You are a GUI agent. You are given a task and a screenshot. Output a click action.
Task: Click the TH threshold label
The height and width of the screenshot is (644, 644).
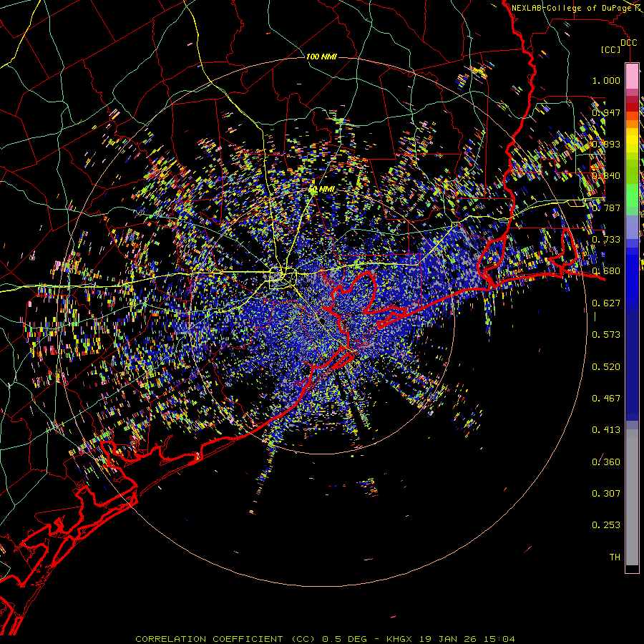pyautogui.click(x=615, y=557)
